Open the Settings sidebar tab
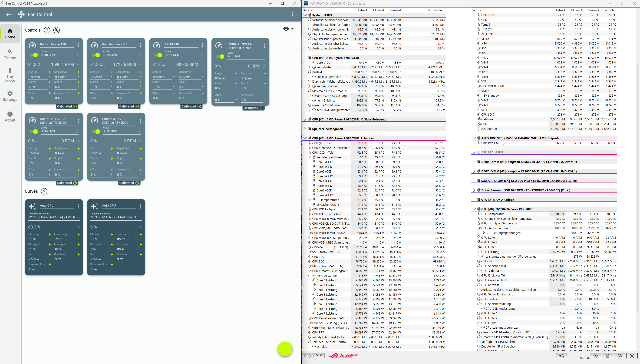640x364 pixels. pyautogui.click(x=10, y=96)
